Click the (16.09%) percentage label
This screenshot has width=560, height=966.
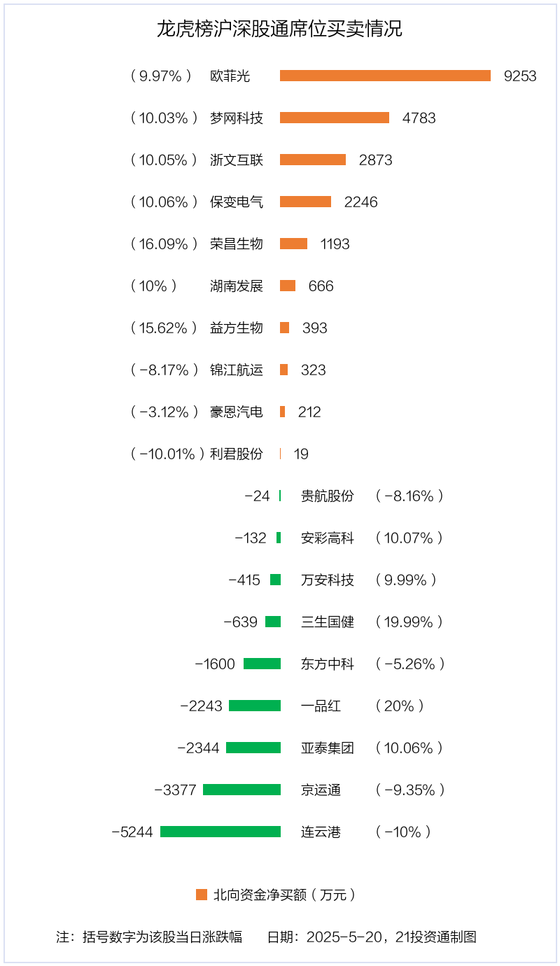[164, 244]
